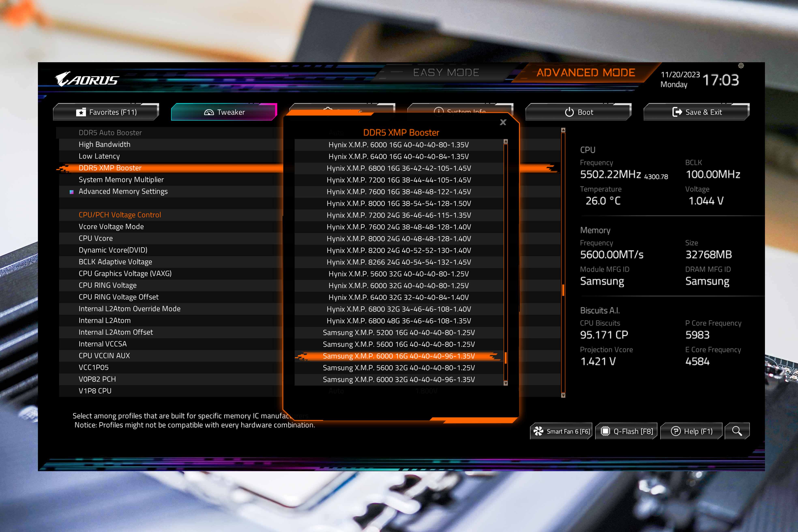
Task: Select CPU Graphics Voltage (VAXG) row
Action: tap(171, 274)
